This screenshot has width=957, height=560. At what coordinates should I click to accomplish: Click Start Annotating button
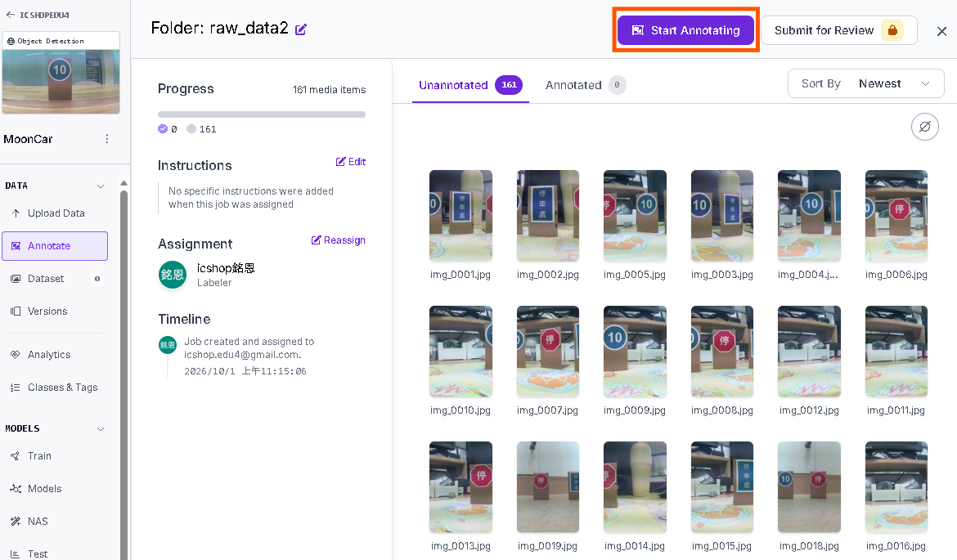tap(685, 30)
